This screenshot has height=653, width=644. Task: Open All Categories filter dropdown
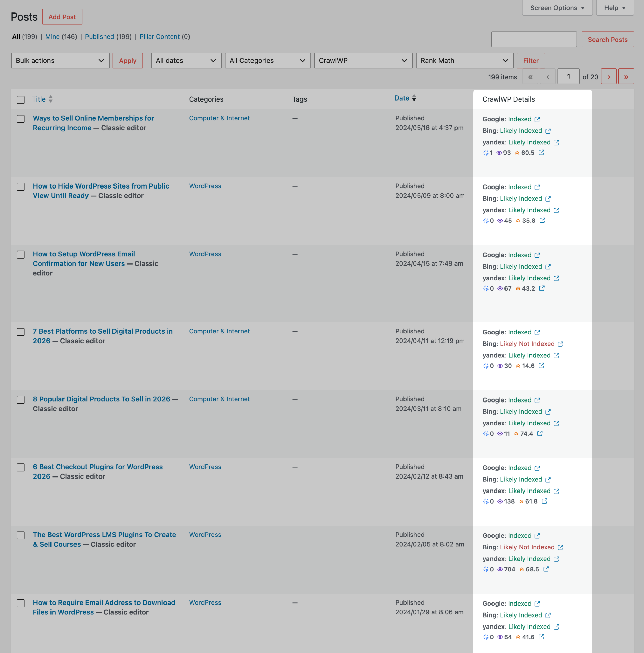[268, 60]
